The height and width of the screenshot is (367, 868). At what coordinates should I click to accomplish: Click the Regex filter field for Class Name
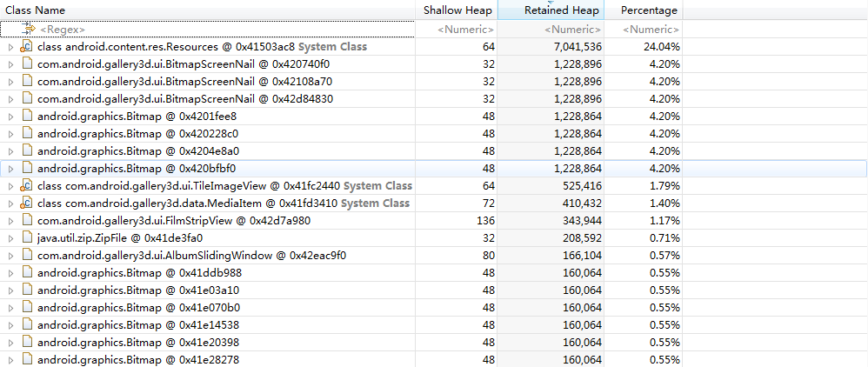click(x=208, y=30)
